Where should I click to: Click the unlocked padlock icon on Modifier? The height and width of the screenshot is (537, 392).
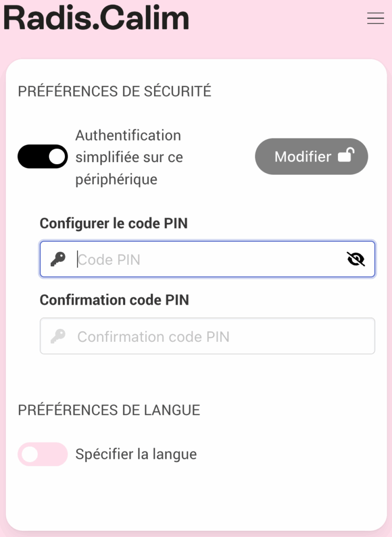click(346, 155)
